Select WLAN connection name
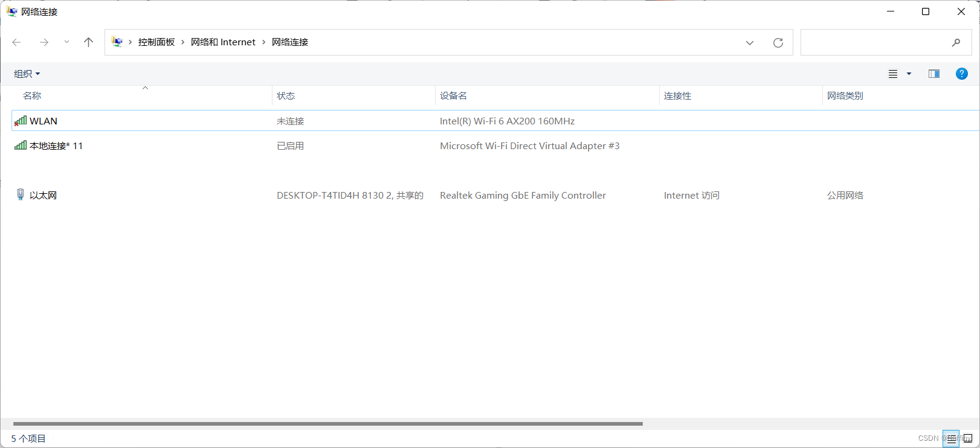This screenshot has width=980, height=448. point(44,121)
